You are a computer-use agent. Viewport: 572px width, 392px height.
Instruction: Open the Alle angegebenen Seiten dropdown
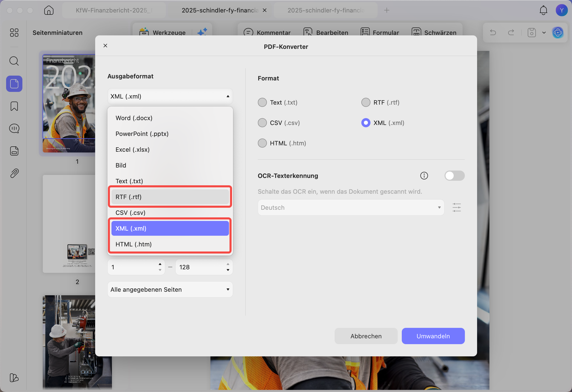coord(170,289)
